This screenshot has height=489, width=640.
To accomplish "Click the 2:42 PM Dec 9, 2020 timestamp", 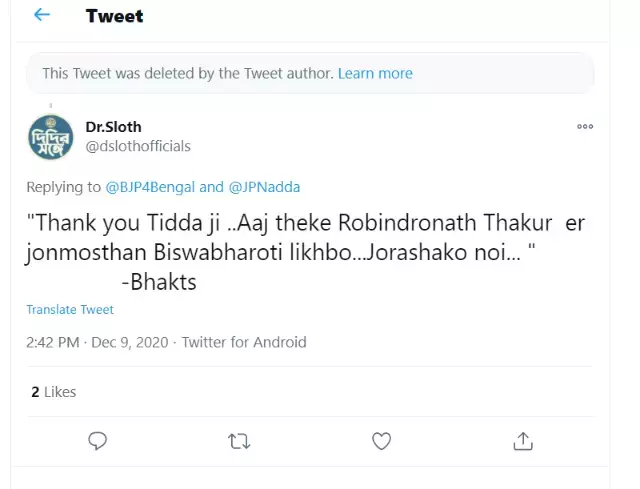I will [97, 342].
